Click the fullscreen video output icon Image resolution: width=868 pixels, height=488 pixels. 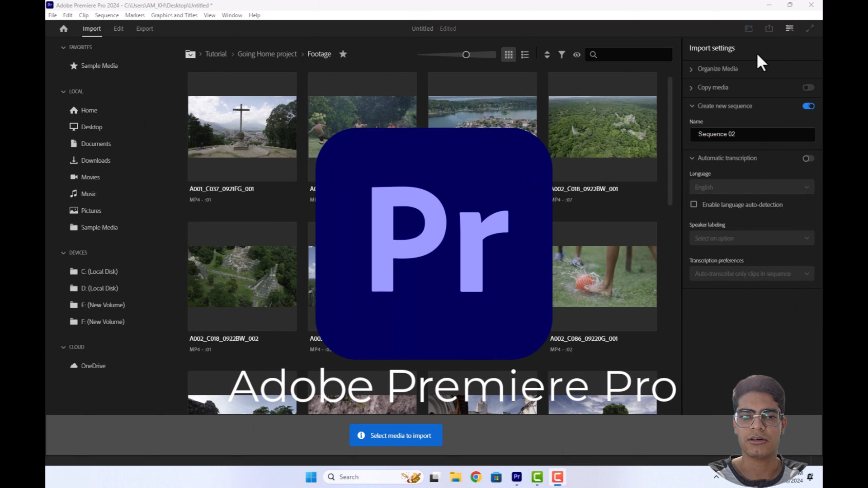tap(810, 28)
